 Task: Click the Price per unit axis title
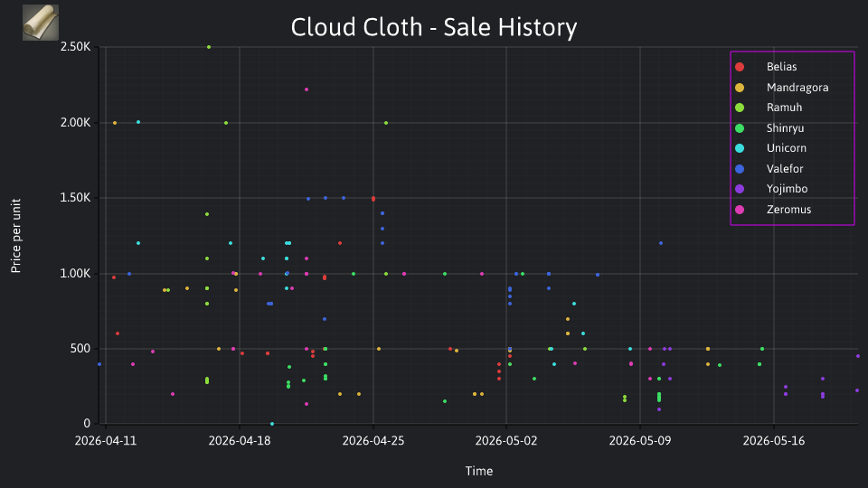click(16, 236)
